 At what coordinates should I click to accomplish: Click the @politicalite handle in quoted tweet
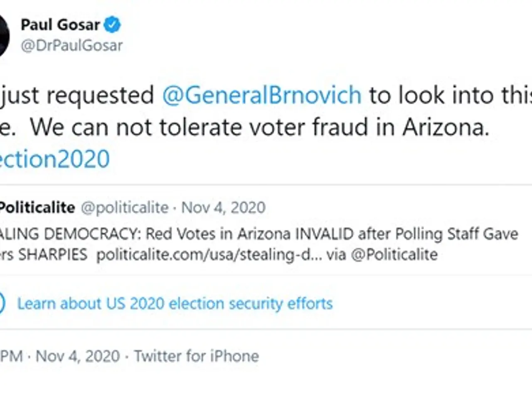click(x=125, y=207)
